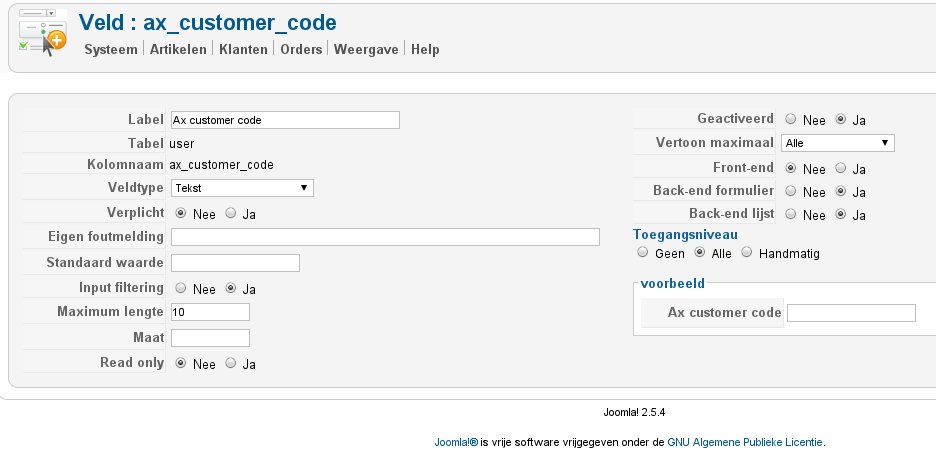Open the Klanten menu

click(243, 49)
